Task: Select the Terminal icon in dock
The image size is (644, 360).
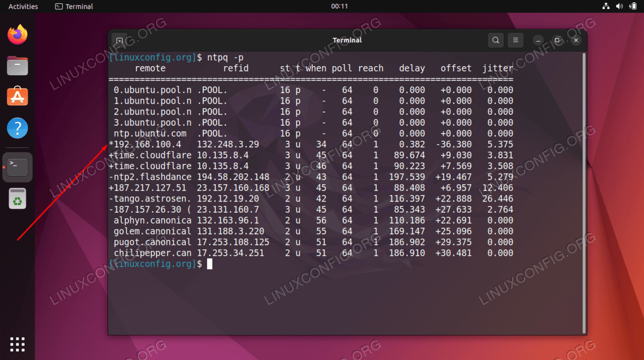Action: [18, 167]
